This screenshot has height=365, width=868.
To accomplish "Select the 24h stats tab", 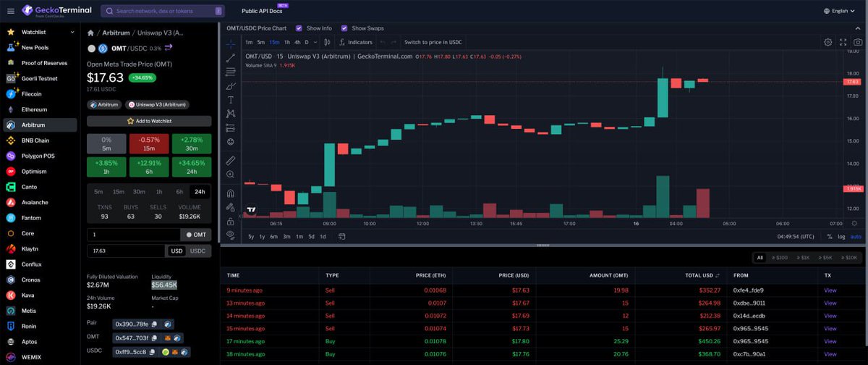I will [199, 192].
